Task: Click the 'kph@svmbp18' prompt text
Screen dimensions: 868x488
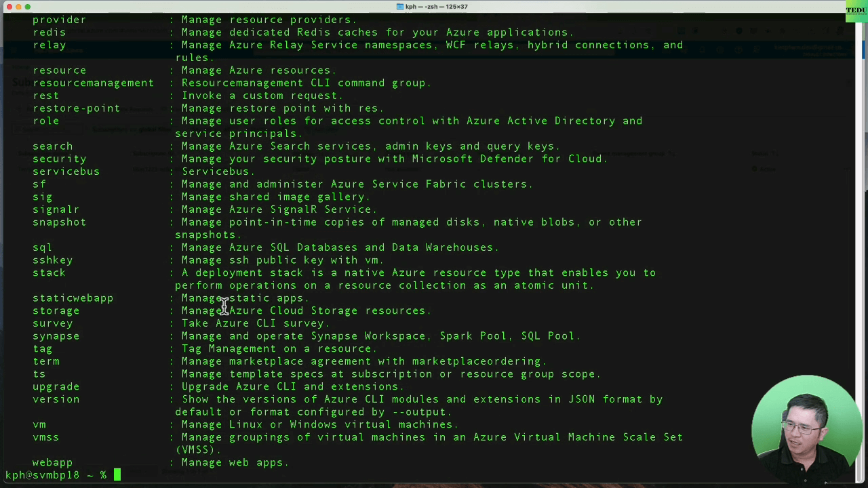Action: tap(42, 475)
